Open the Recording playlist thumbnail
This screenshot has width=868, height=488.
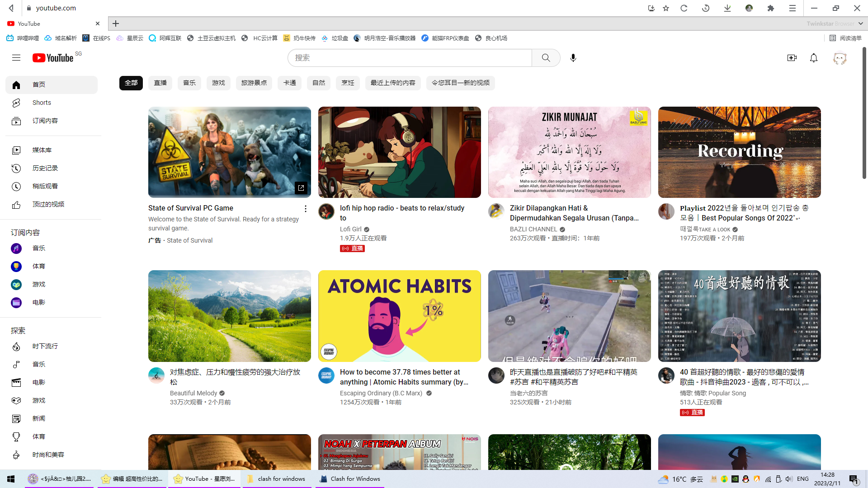[740, 152]
